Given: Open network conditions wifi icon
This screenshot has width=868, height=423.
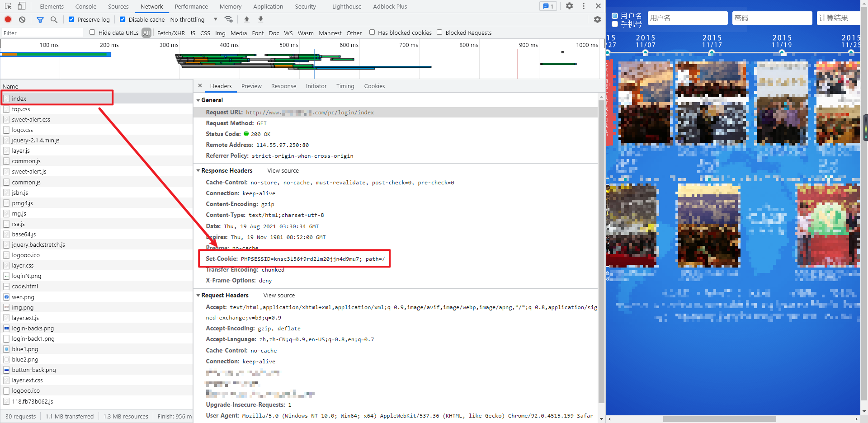Looking at the screenshot, I should point(229,19).
